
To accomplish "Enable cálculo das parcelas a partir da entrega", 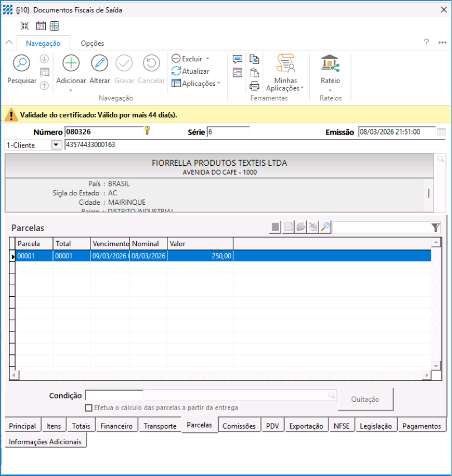I will click(x=88, y=408).
